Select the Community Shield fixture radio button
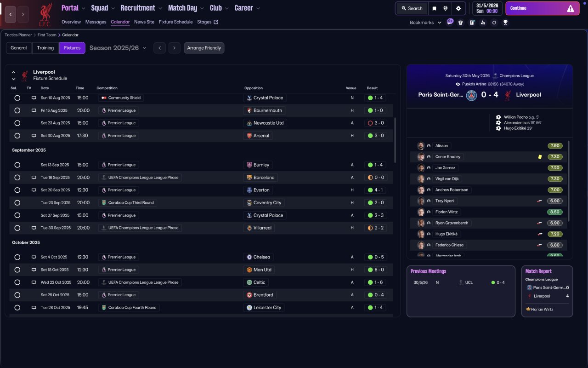 pyautogui.click(x=17, y=98)
